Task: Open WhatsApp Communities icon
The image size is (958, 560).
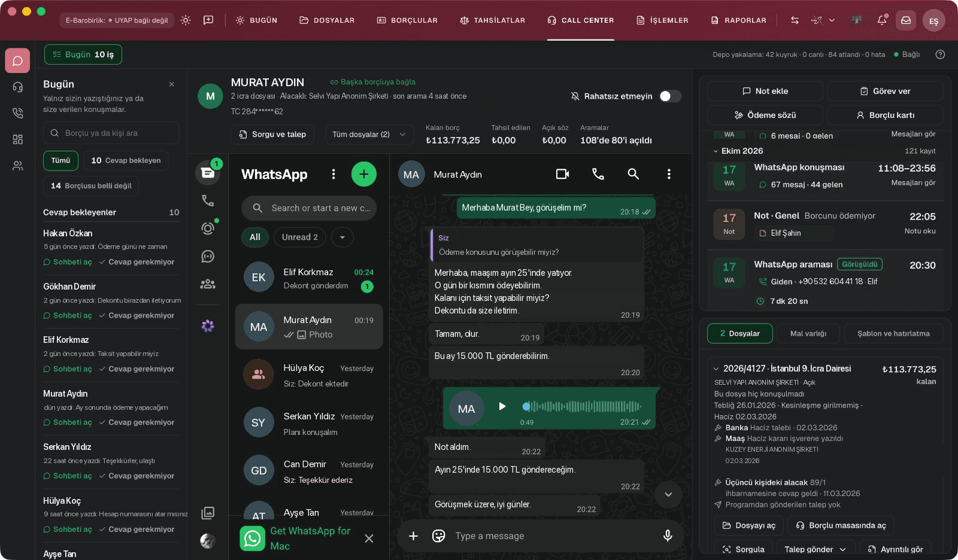Action: 208,284
